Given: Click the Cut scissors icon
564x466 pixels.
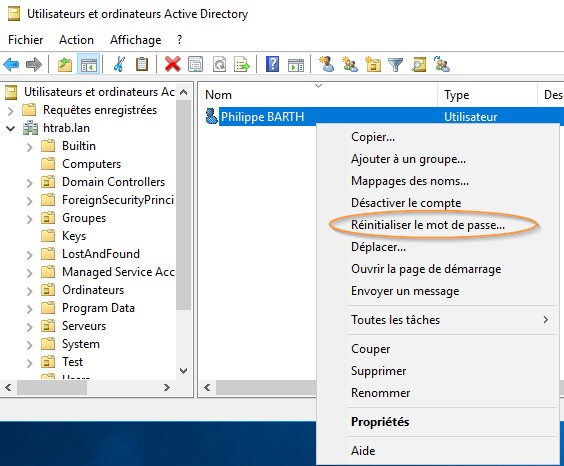Looking at the screenshot, I should (x=119, y=64).
